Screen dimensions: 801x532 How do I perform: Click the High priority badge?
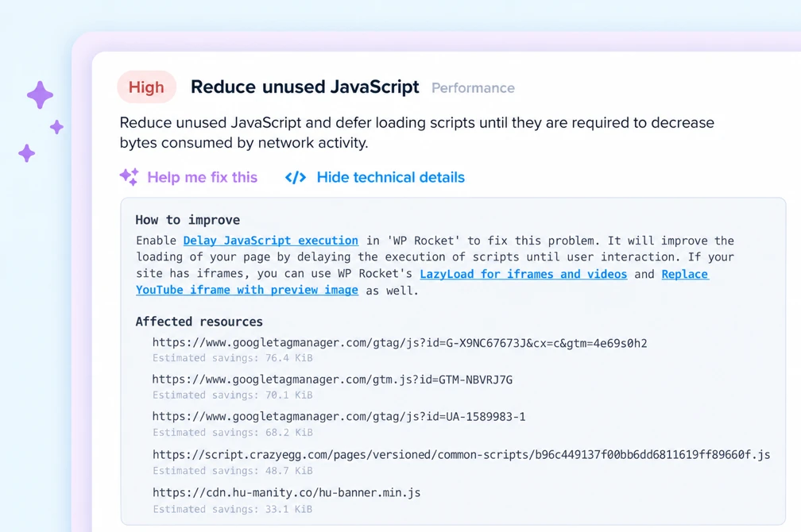point(146,87)
